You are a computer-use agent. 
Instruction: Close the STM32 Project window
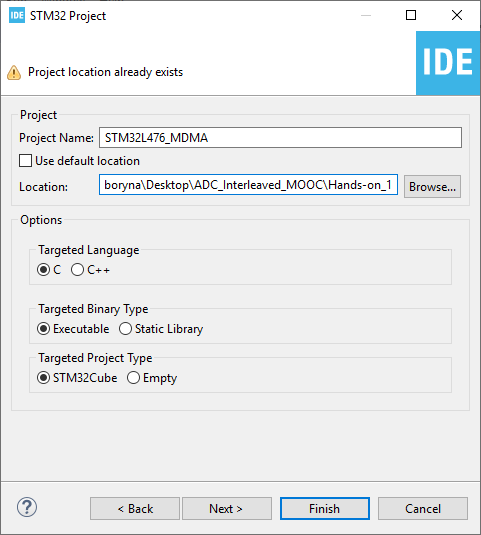click(457, 15)
